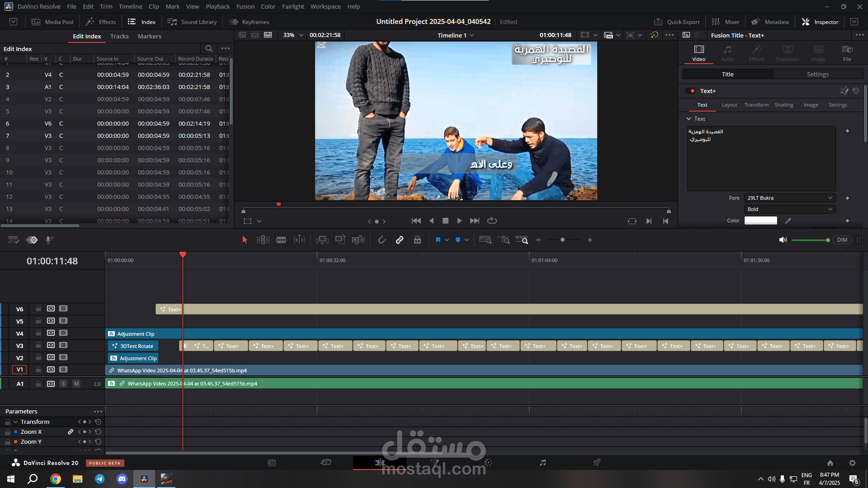Image resolution: width=868 pixels, height=488 pixels.
Task: Open the Media Pool panel
Action: point(52,22)
